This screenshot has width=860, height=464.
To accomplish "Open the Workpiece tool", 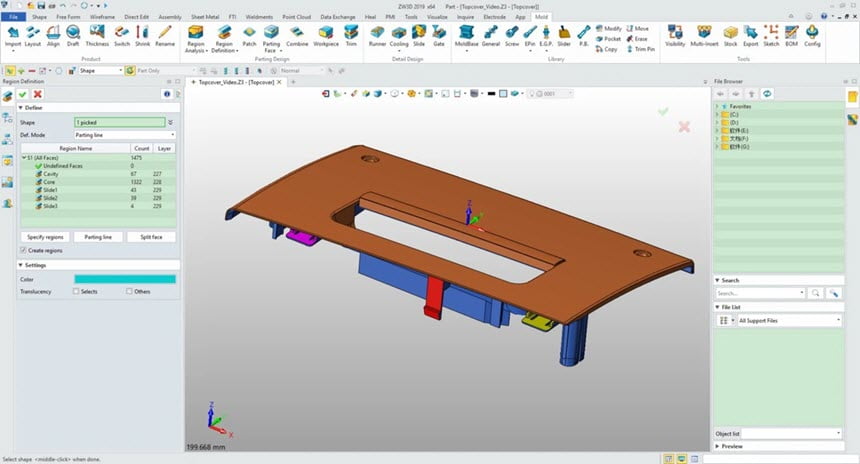I will [326, 37].
